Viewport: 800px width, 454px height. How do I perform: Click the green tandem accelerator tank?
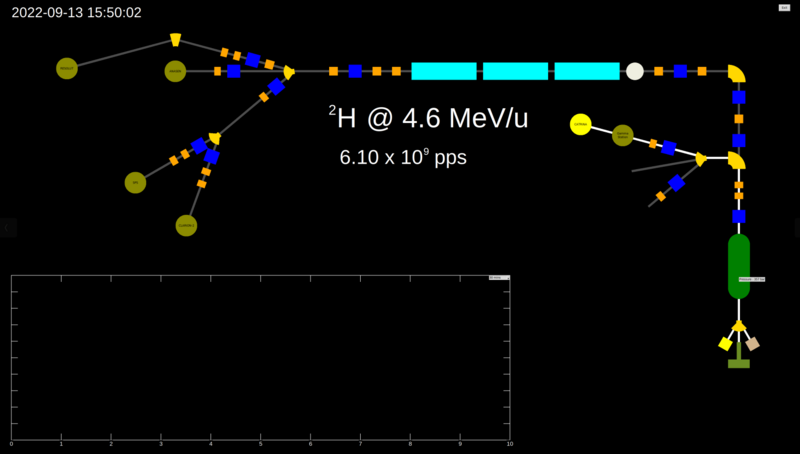coord(739,266)
